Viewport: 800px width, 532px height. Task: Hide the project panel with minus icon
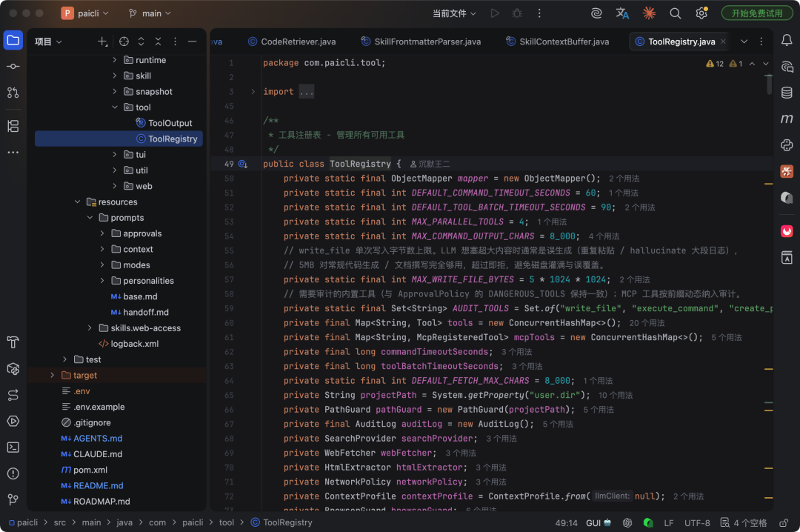tap(193, 41)
